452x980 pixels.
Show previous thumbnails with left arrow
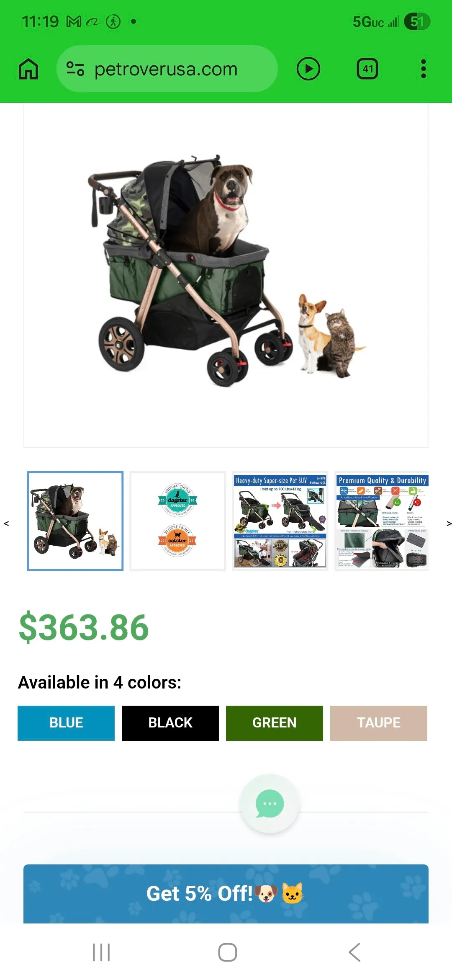6,524
